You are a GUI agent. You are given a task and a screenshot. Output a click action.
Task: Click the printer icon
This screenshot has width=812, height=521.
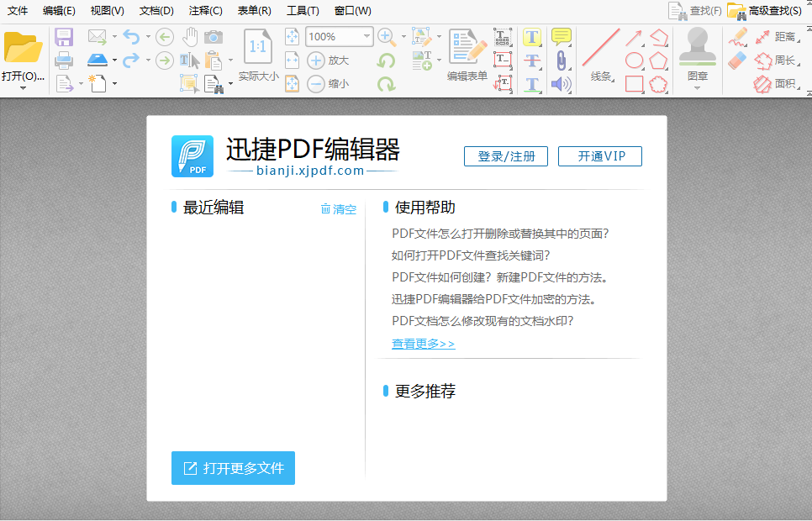[x=64, y=60]
